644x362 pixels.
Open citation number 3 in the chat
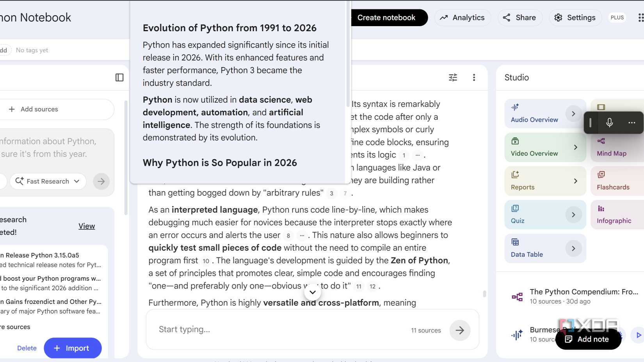coord(331,193)
